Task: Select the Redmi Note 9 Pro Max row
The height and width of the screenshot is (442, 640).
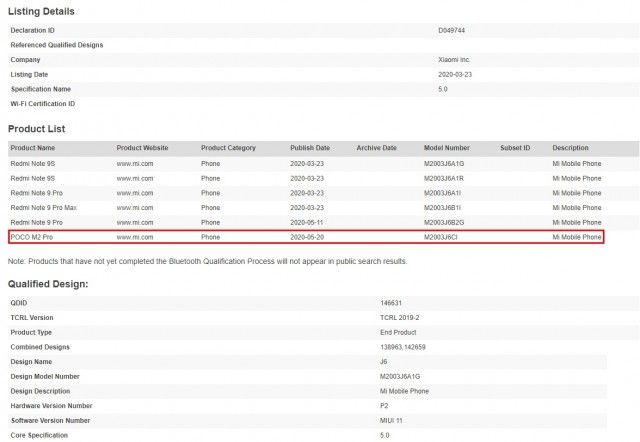Action: click(322, 208)
